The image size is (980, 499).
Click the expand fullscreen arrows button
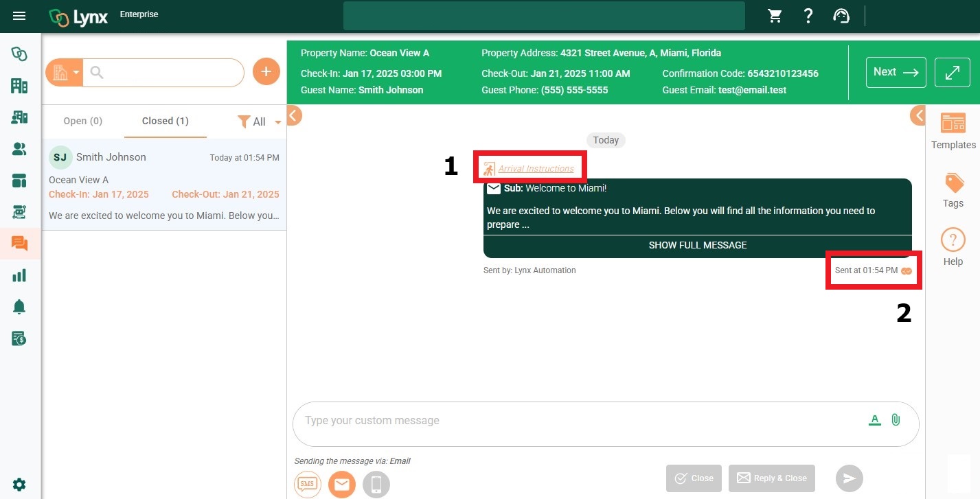(x=953, y=72)
